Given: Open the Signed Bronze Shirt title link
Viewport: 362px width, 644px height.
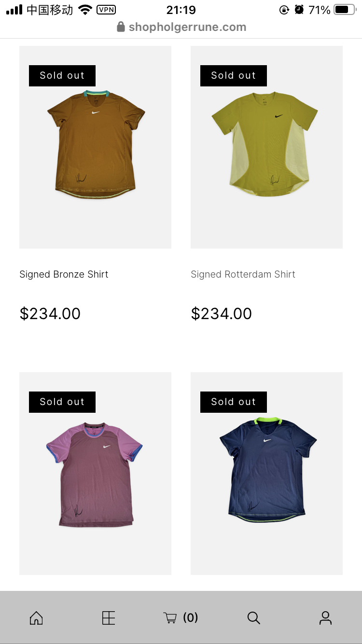Looking at the screenshot, I should pyautogui.click(x=64, y=274).
